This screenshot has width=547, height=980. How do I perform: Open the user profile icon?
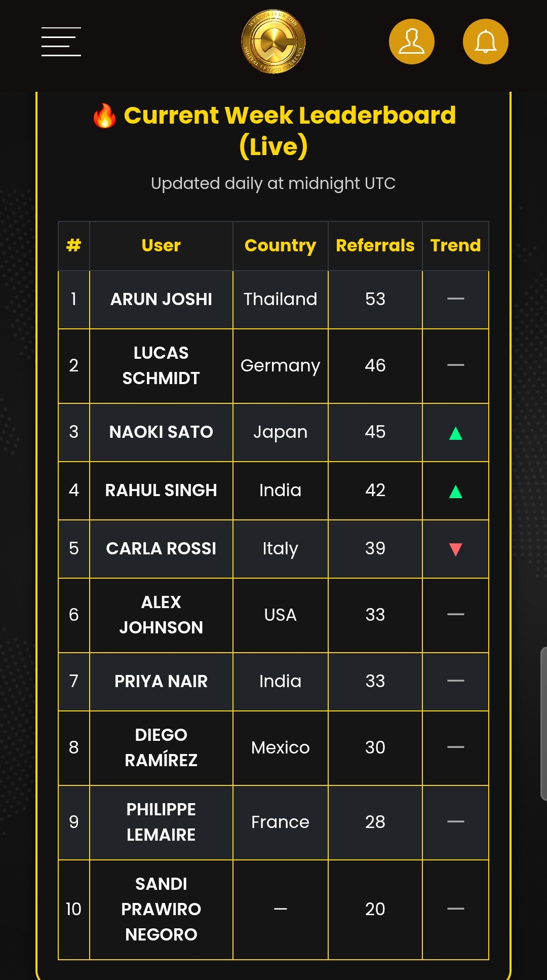click(411, 42)
